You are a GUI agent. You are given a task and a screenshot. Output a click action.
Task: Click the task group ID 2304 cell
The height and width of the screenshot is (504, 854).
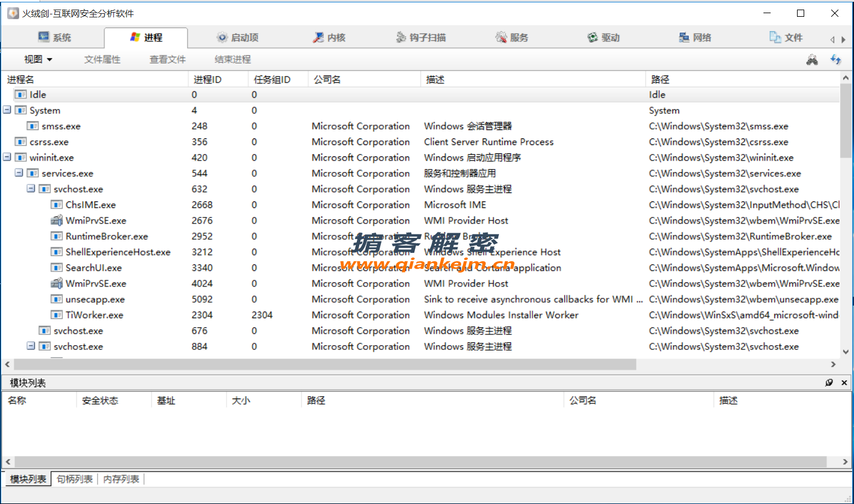262,315
